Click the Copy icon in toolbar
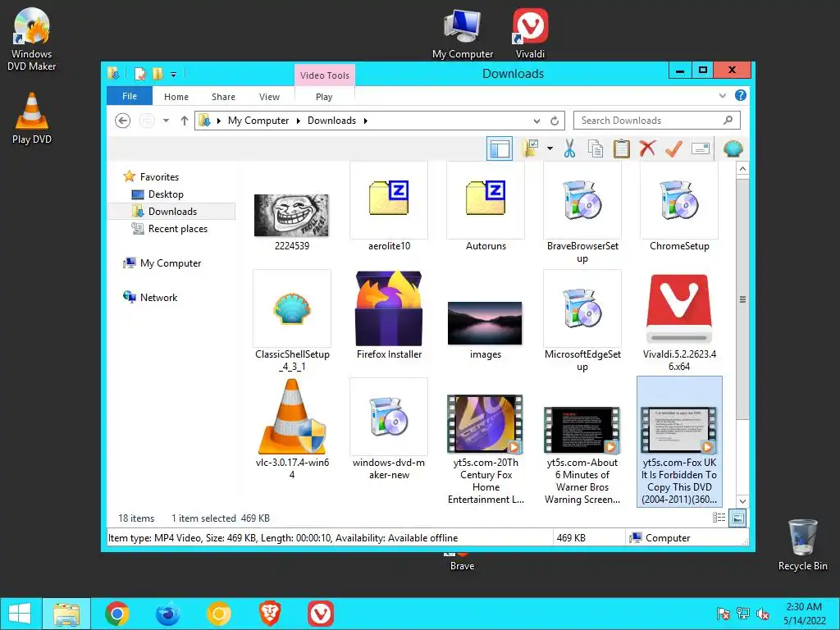The width and height of the screenshot is (840, 630). (x=596, y=148)
